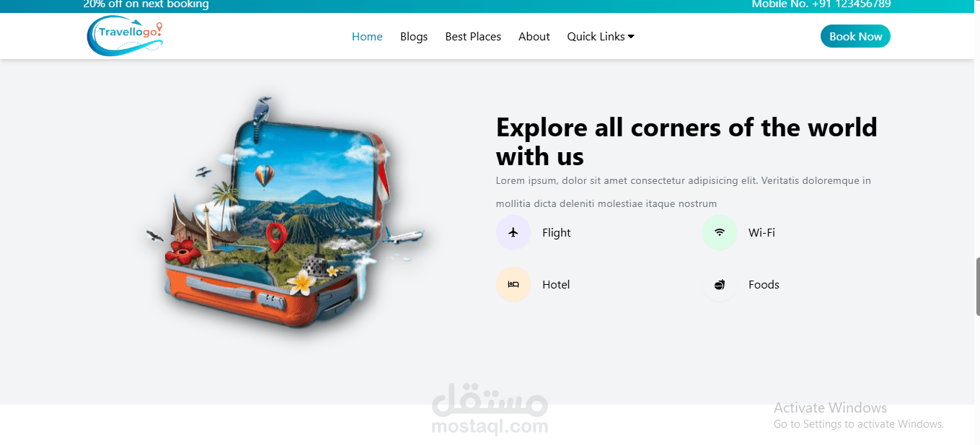Click the Foods bowl icon
980x445 pixels.
click(720, 284)
